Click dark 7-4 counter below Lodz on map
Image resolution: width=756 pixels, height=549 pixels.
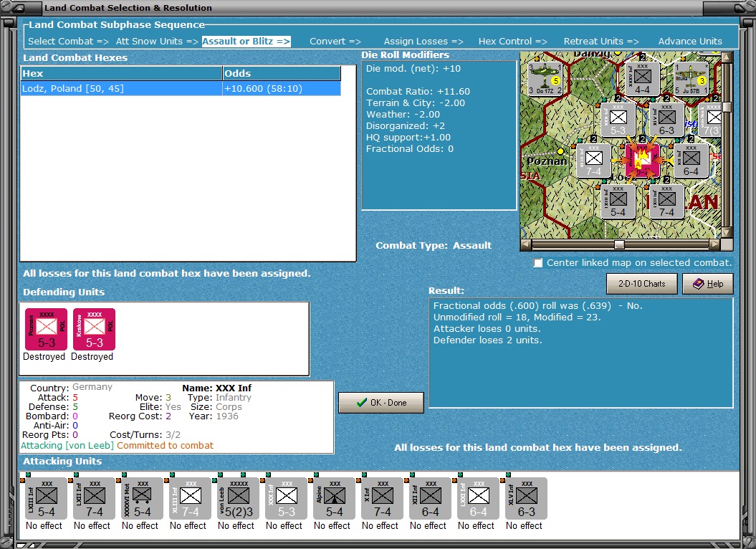pyautogui.click(x=667, y=201)
